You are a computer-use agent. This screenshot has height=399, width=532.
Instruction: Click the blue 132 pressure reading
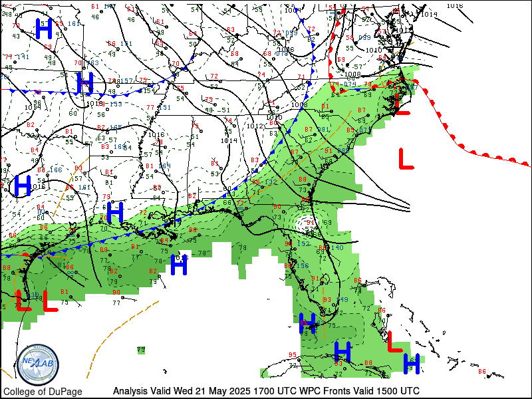click(x=271, y=182)
